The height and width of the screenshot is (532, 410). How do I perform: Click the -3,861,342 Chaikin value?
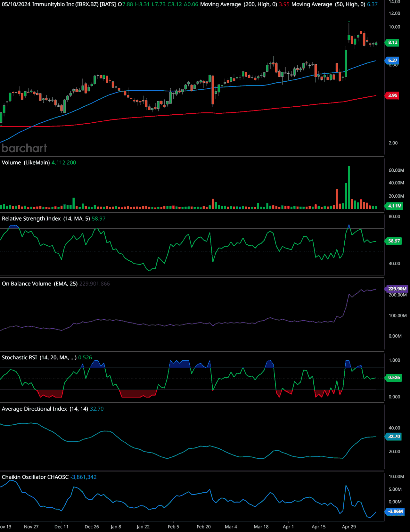point(83,477)
